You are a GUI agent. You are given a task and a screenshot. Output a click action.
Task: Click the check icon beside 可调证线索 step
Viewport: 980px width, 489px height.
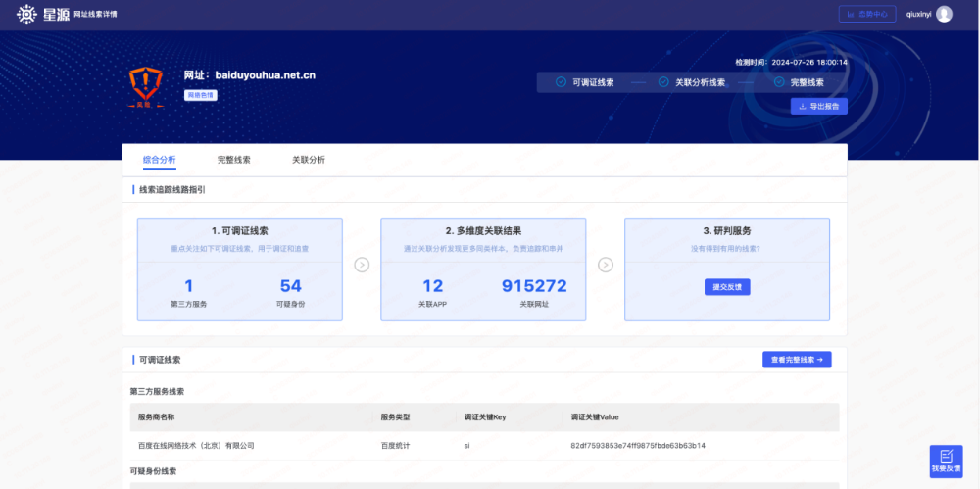[561, 82]
